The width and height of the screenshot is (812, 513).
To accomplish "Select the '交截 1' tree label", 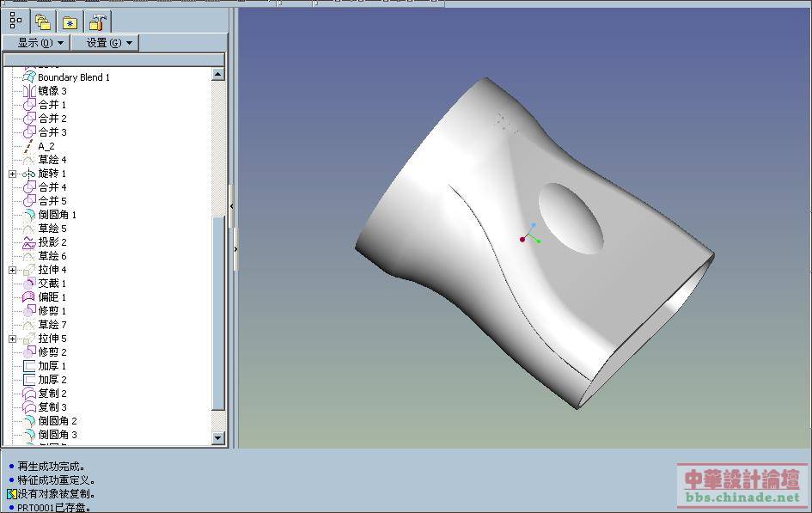I will 52,284.
